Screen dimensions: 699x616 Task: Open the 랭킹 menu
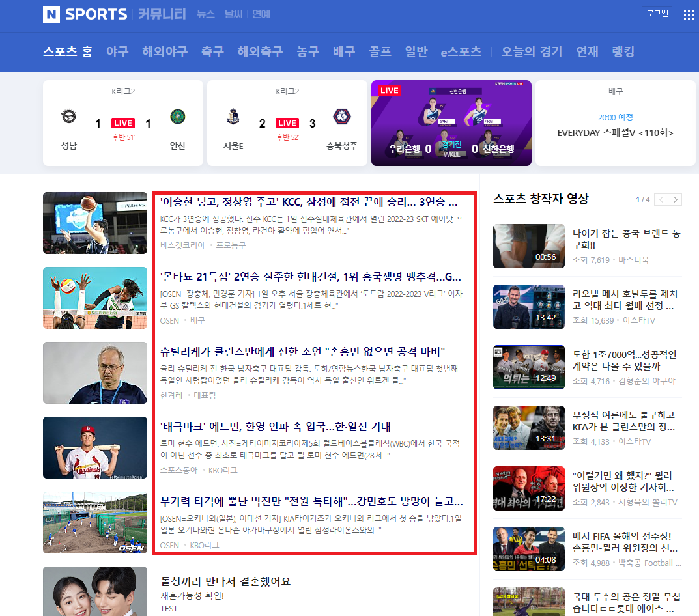[623, 51]
